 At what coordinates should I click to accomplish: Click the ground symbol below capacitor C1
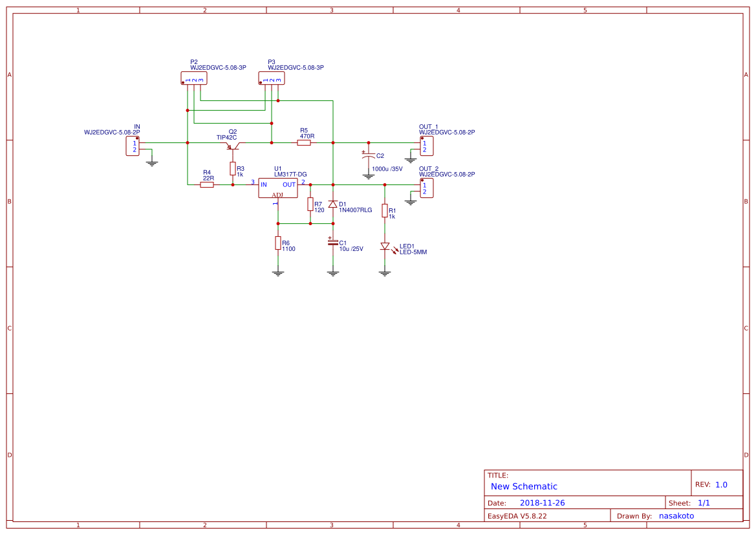(332, 274)
